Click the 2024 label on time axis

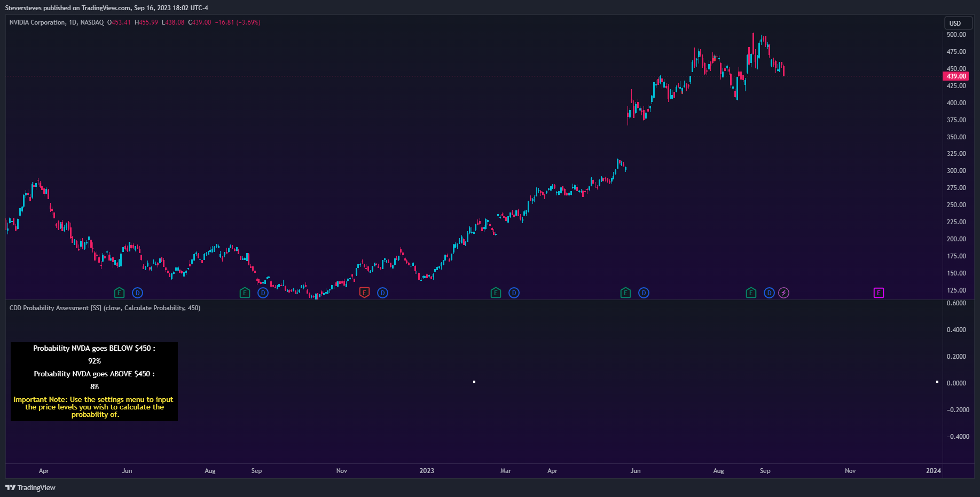(x=934, y=471)
